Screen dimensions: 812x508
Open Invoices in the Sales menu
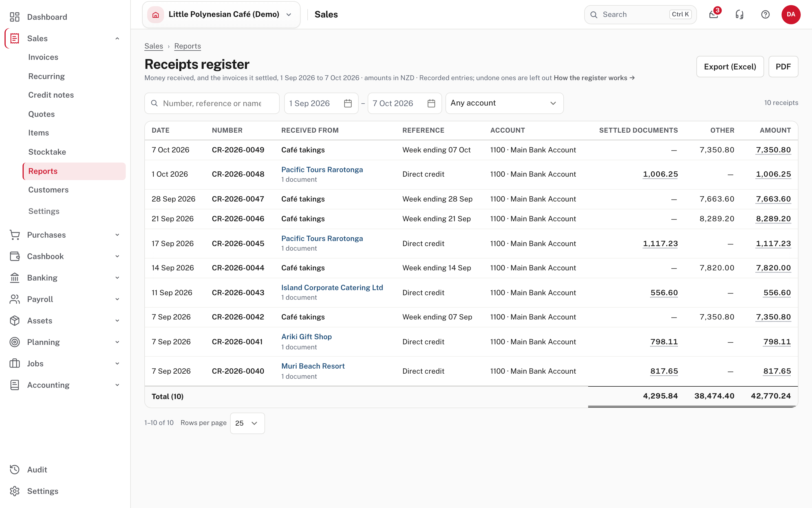[43, 57]
